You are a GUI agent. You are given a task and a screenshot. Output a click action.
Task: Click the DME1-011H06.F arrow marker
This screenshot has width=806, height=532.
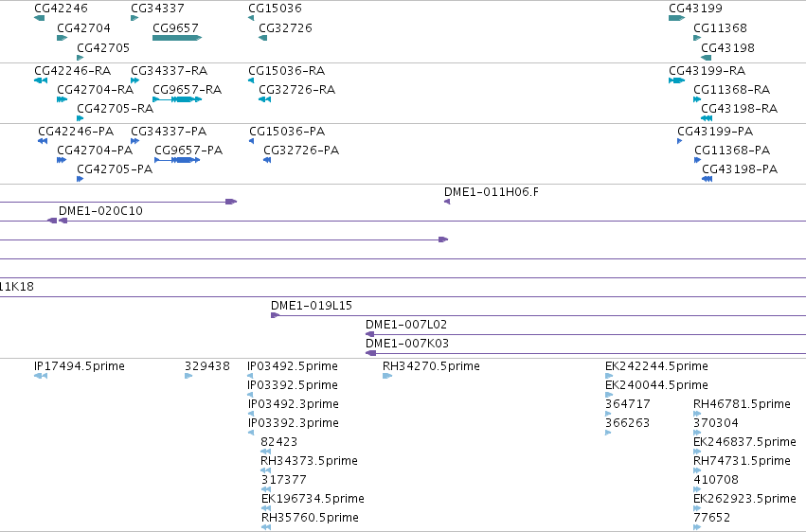[447, 202]
